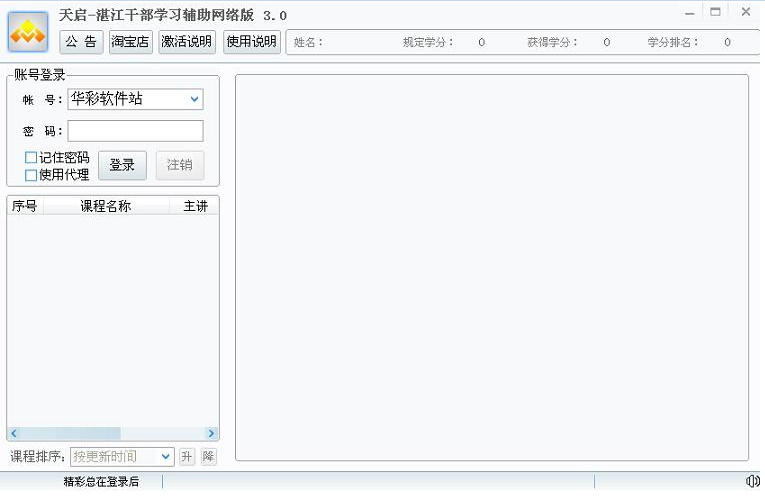The width and height of the screenshot is (765, 496).
Task: Toggle the 使用代理 checkbox
Action: click(31, 175)
